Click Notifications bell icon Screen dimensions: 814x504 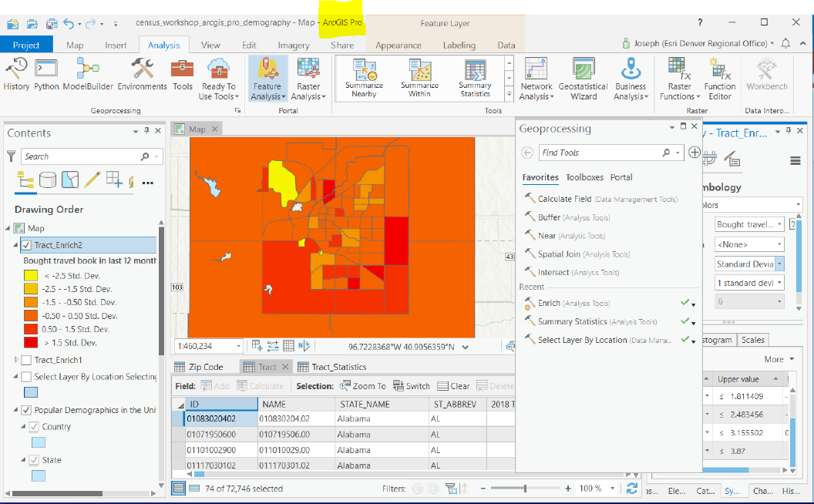point(785,44)
